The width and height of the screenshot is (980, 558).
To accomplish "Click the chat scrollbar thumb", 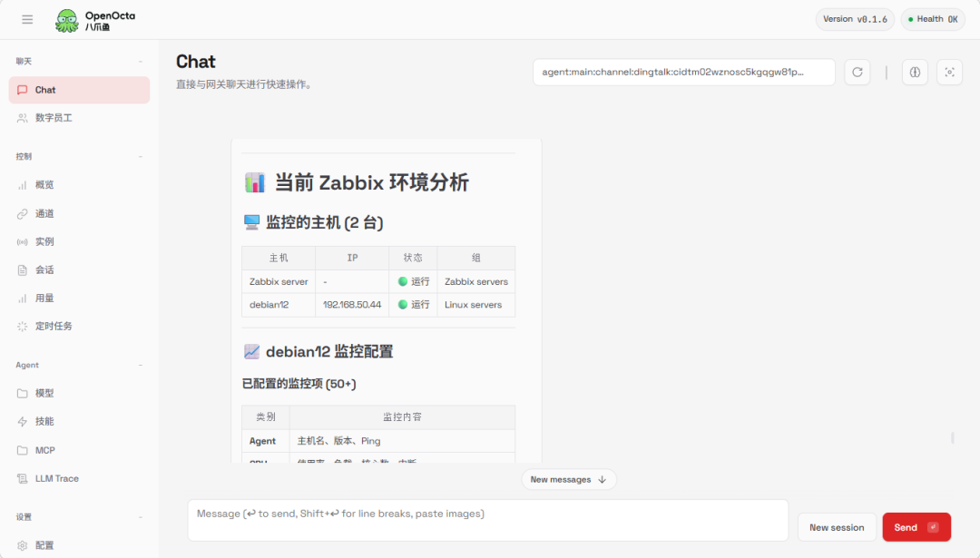I will [953, 437].
